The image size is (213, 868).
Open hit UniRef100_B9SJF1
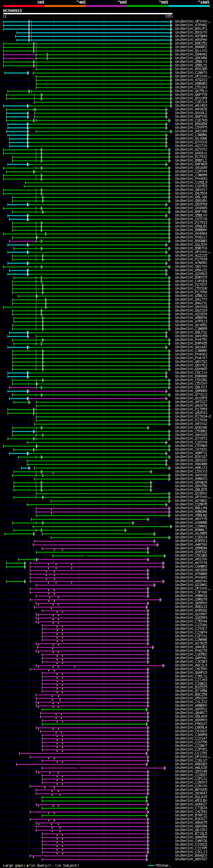(x=191, y=29)
